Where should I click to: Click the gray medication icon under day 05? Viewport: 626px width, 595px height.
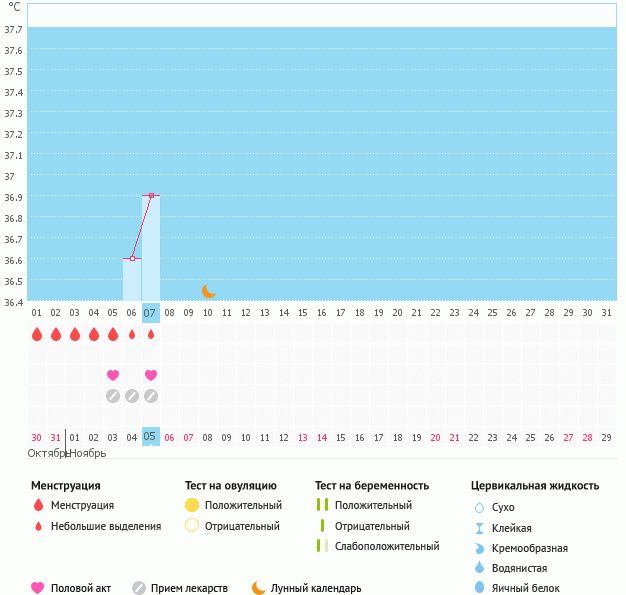point(113,396)
